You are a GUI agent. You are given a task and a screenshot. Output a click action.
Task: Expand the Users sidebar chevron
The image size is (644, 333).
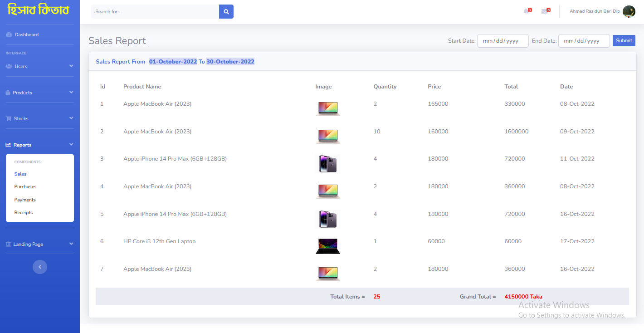tap(71, 66)
